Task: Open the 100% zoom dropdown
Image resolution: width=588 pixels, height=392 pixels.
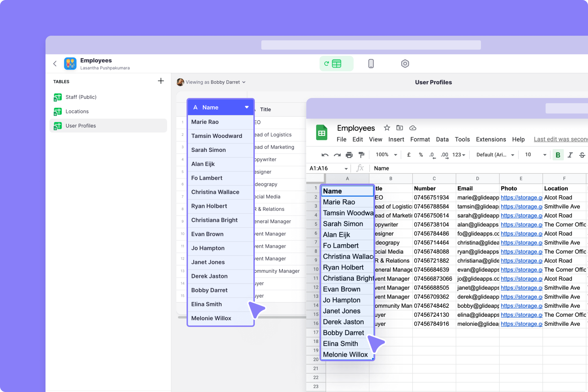Action: click(x=386, y=155)
